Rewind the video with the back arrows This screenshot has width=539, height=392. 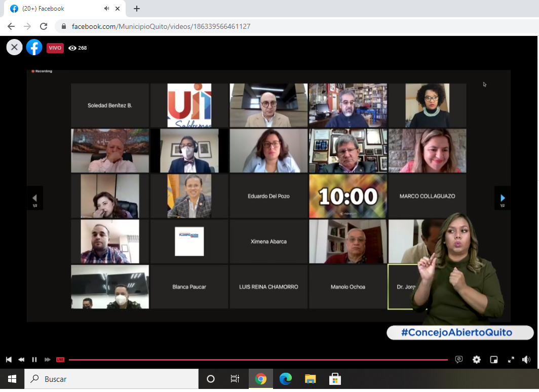pos(21,360)
